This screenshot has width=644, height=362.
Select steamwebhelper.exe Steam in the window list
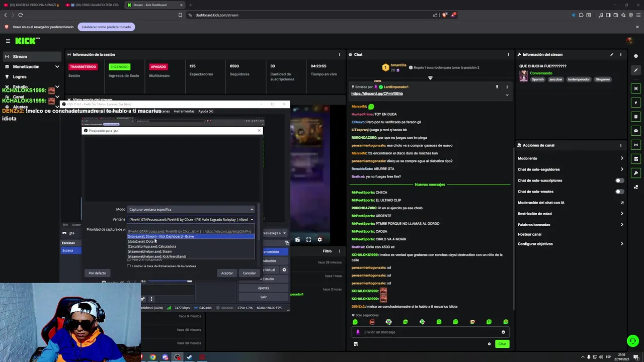191,251
